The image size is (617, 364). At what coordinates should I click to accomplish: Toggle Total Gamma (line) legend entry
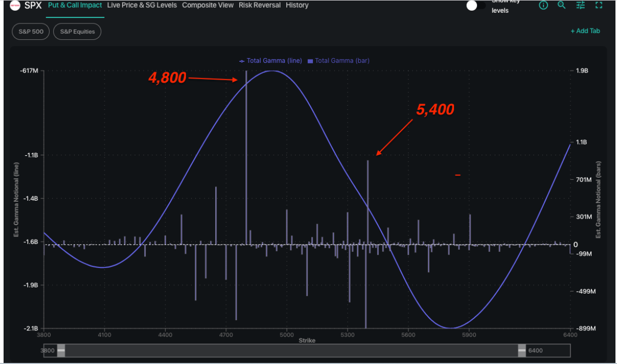click(271, 60)
